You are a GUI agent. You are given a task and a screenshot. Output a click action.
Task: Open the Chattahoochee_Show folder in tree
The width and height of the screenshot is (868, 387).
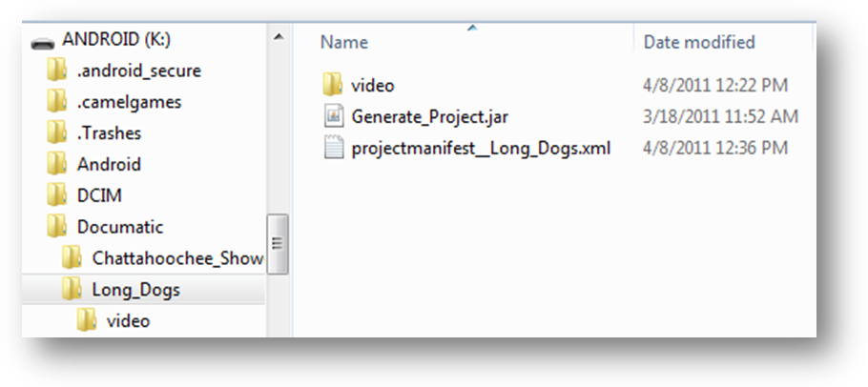176,258
